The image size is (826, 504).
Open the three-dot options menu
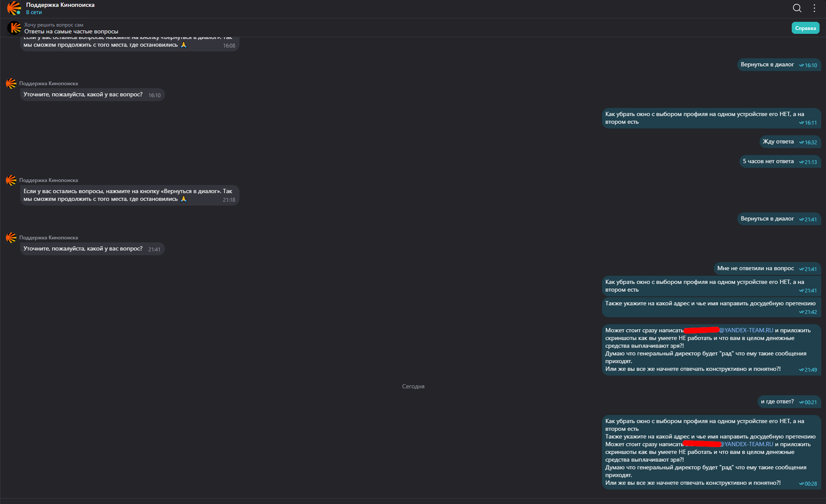[814, 8]
